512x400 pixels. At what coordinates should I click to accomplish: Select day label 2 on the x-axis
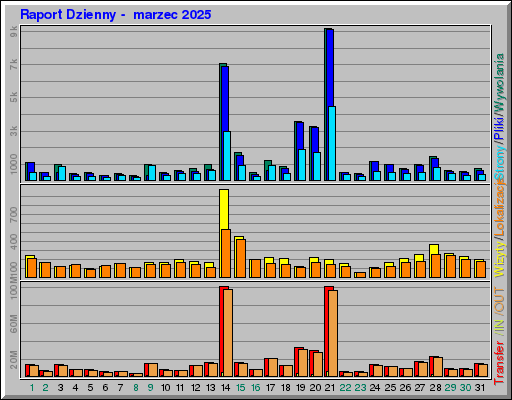45,388
